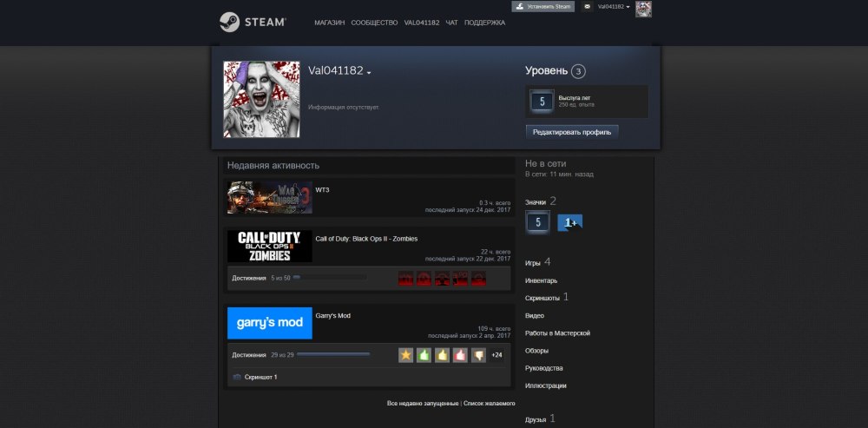
Task: Click the Редактировать профиль button
Action: click(x=572, y=132)
